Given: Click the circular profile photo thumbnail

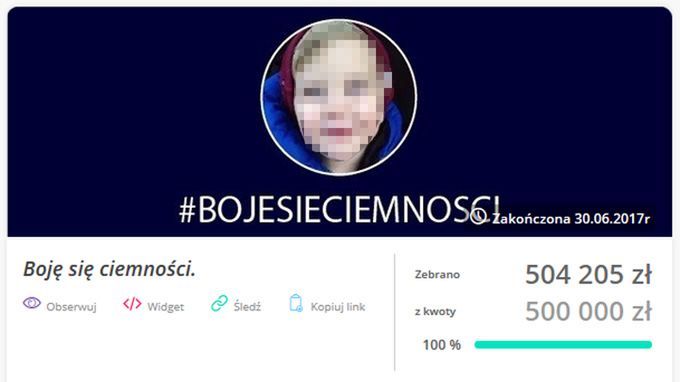Looking at the screenshot, I should tap(339, 97).
